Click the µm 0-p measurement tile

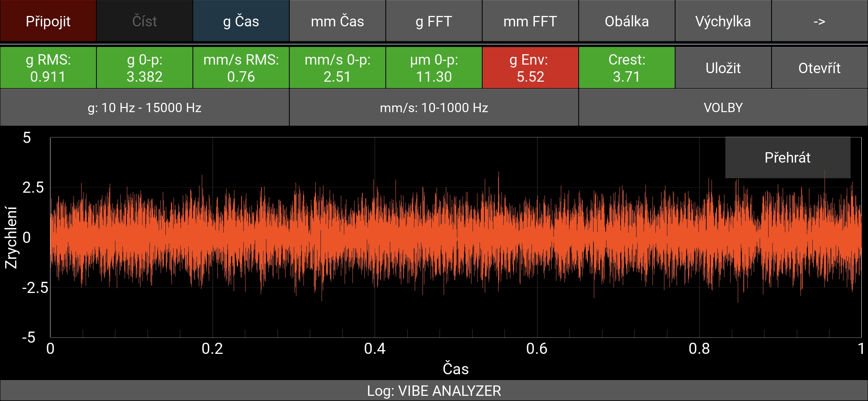[x=434, y=68]
